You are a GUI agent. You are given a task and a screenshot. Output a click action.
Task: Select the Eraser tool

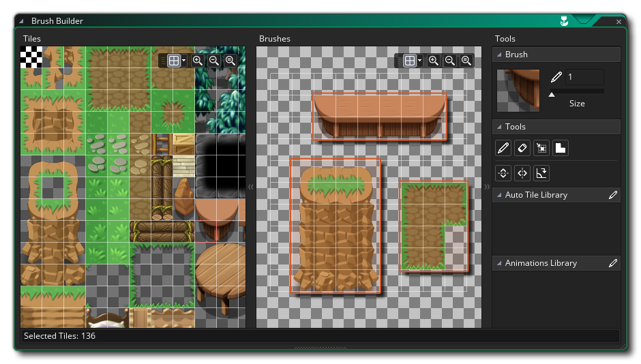pyautogui.click(x=522, y=148)
